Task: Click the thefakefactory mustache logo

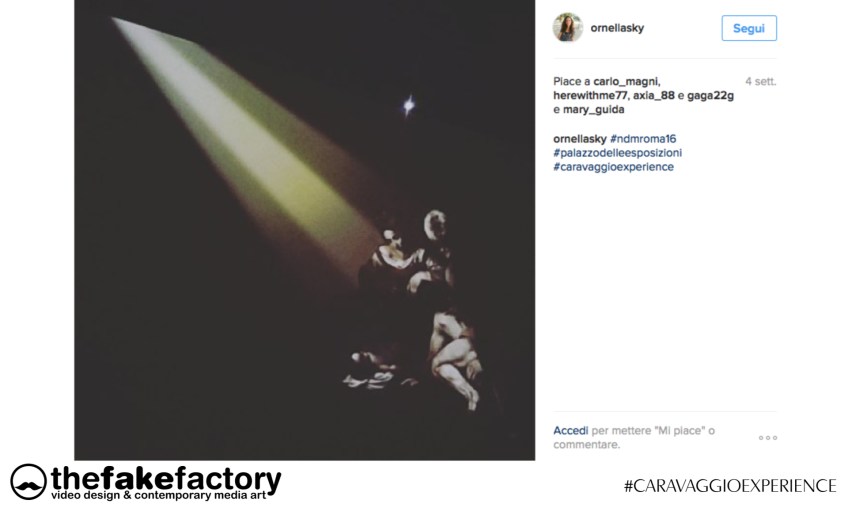Action: tap(28, 482)
